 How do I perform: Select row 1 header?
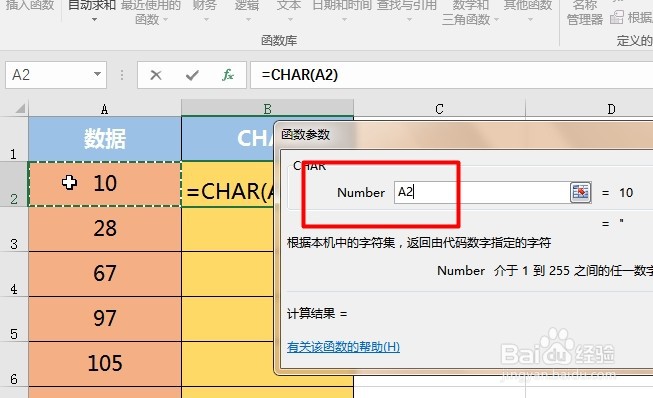point(14,139)
